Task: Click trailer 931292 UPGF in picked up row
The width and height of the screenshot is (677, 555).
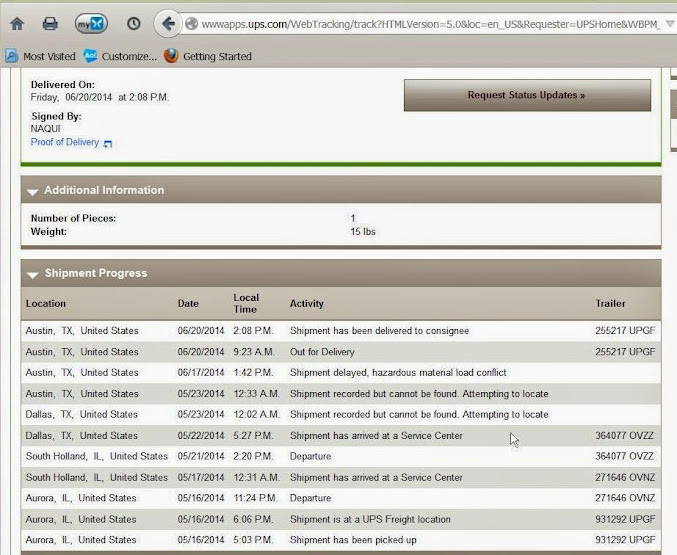Action: tap(625, 540)
